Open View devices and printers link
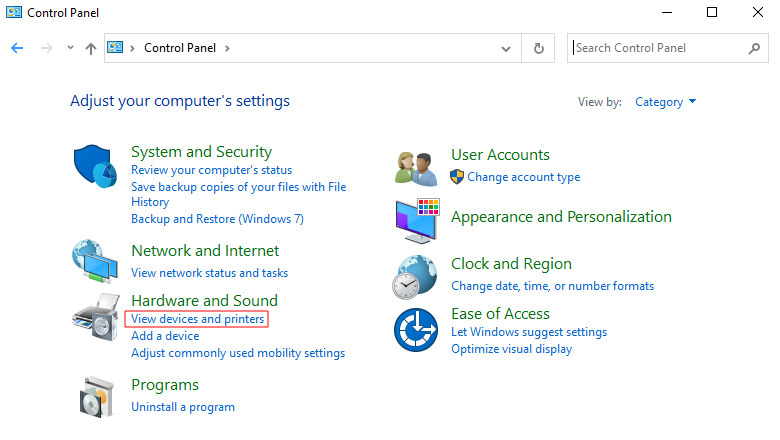780x440 pixels. (198, 319)
